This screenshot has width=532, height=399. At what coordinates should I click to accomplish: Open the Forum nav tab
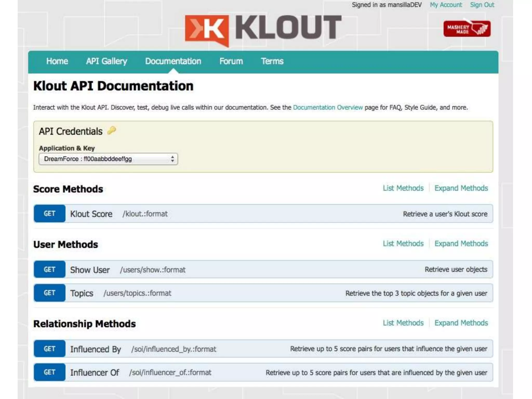click(x=231, y=61)
